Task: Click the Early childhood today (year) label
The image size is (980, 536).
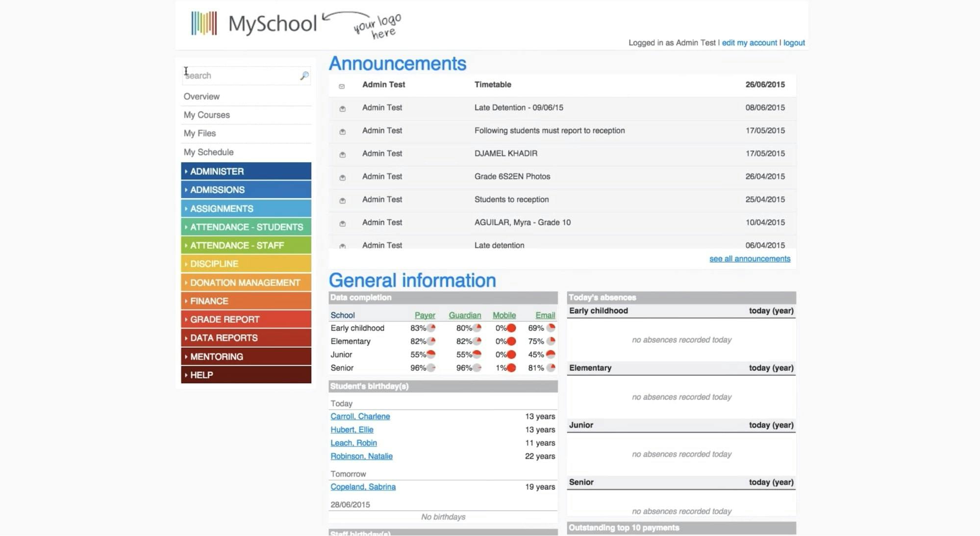Action: point(771,311)
